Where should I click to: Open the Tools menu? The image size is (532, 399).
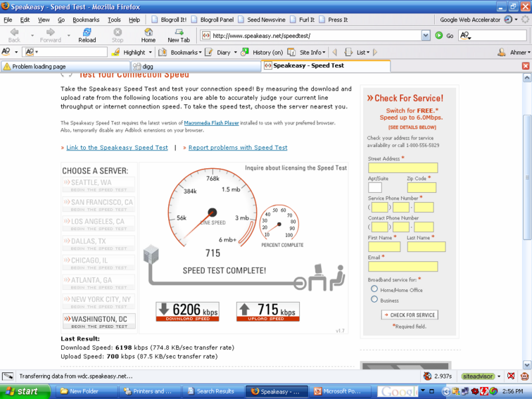pos(114,20)
